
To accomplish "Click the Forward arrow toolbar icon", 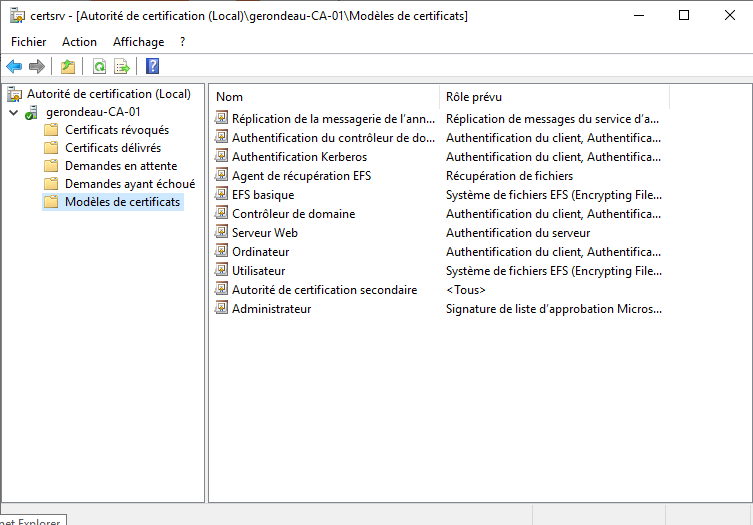I will (37, 67).
